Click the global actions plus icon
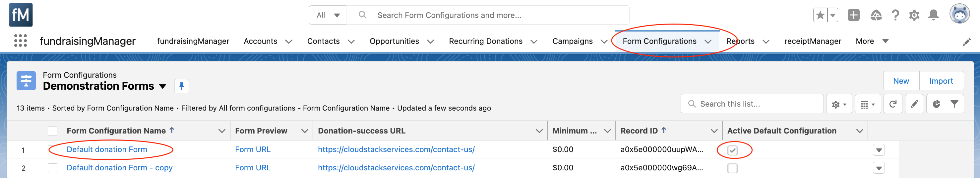This screenshot has width=980, height=178. tap(853, 15)
